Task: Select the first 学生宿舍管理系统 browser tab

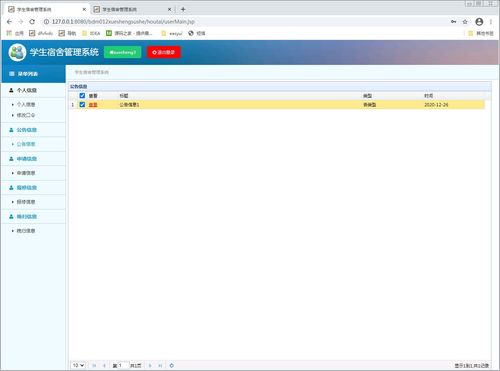Action: (47, 9)
